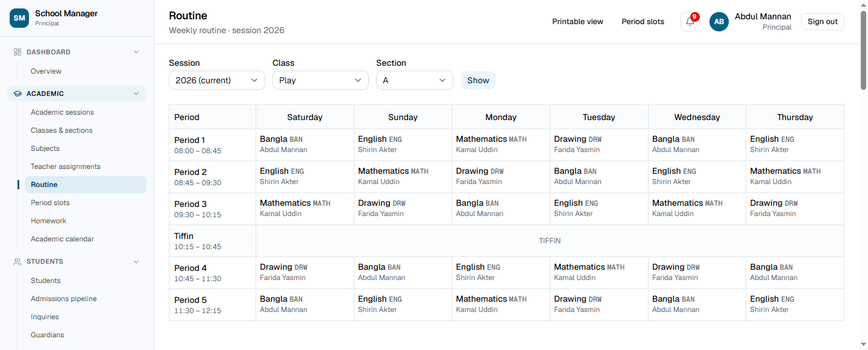The height and width of the screenshot is (350, 868).
Task: Open Admissions pipeline page
Action: point(85,299)
